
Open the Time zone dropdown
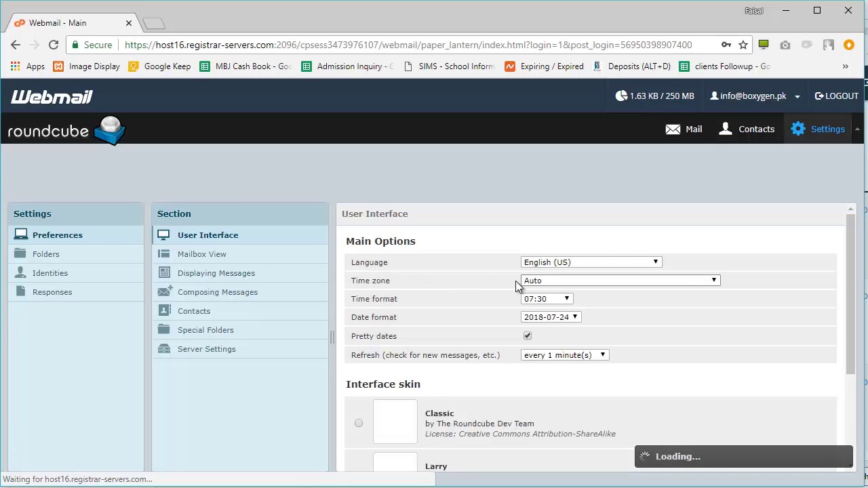tap(620, 280)
